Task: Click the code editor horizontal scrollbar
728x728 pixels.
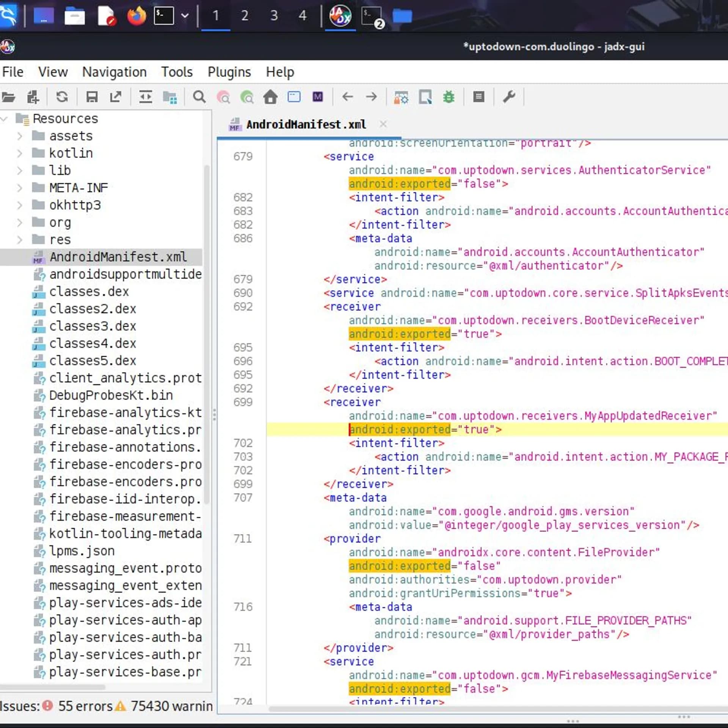Action: coord(498,709)
